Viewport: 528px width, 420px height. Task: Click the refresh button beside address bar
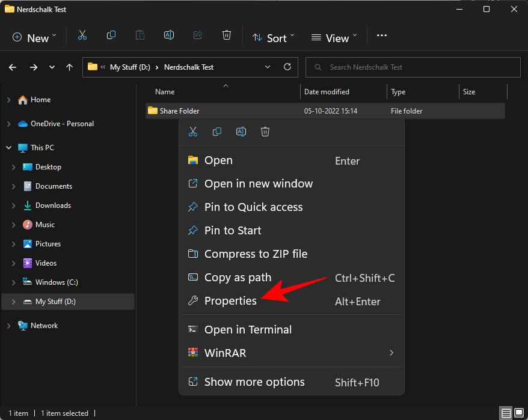tap(287, 67)
